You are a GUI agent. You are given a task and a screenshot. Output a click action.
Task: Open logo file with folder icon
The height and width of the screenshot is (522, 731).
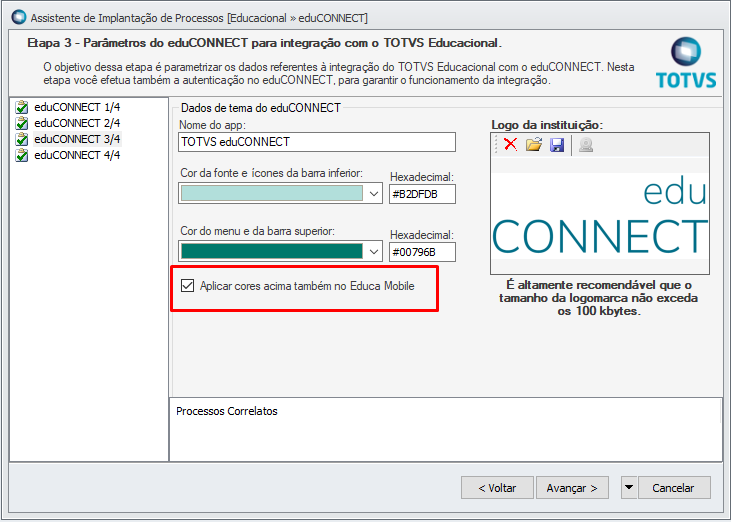click(x=534, y=144)
